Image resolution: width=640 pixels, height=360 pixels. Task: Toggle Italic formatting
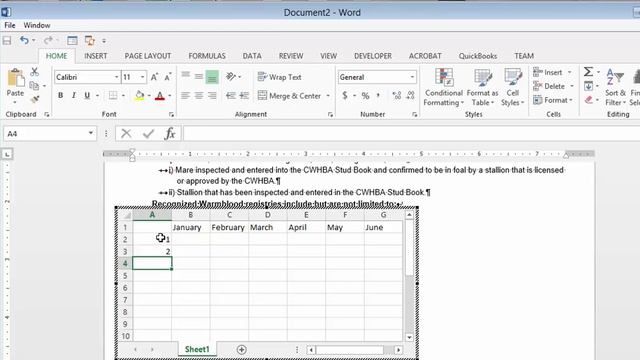[x=73, y=96]
